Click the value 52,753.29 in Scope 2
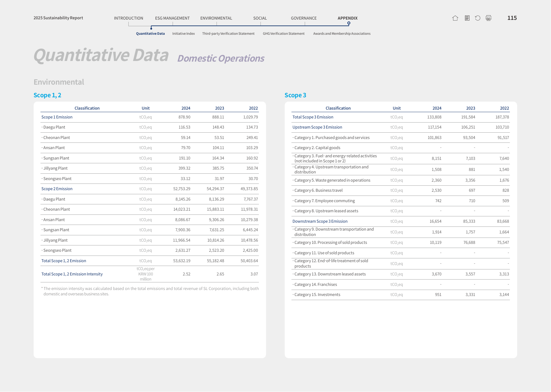Image resolution: width=551 pixels, height=392 pixels. coord(182,189)
